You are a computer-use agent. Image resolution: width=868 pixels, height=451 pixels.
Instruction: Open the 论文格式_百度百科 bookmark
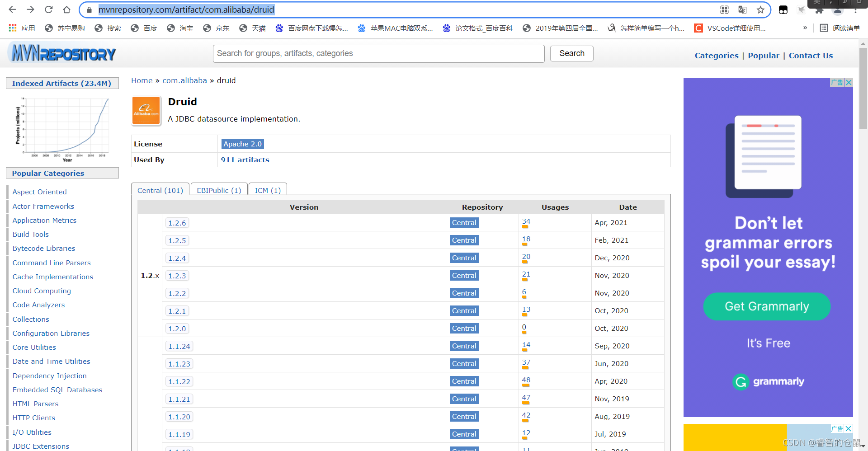477,28
